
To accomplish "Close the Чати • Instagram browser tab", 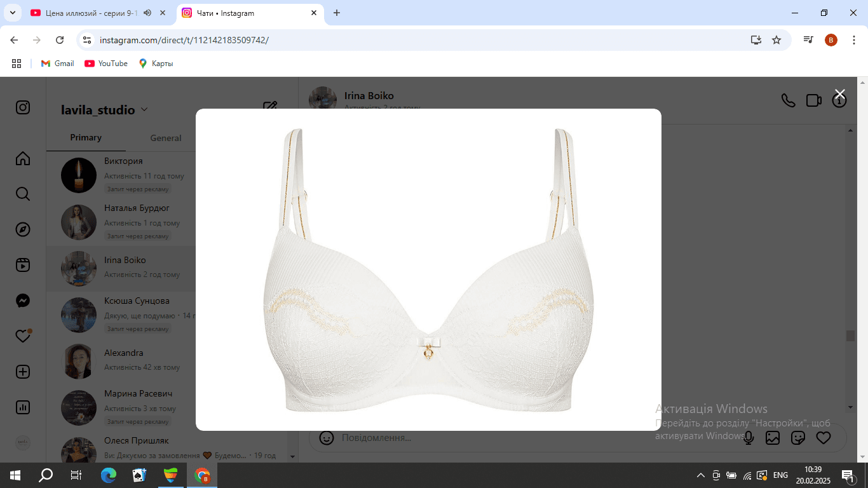I will pos(314,13).
